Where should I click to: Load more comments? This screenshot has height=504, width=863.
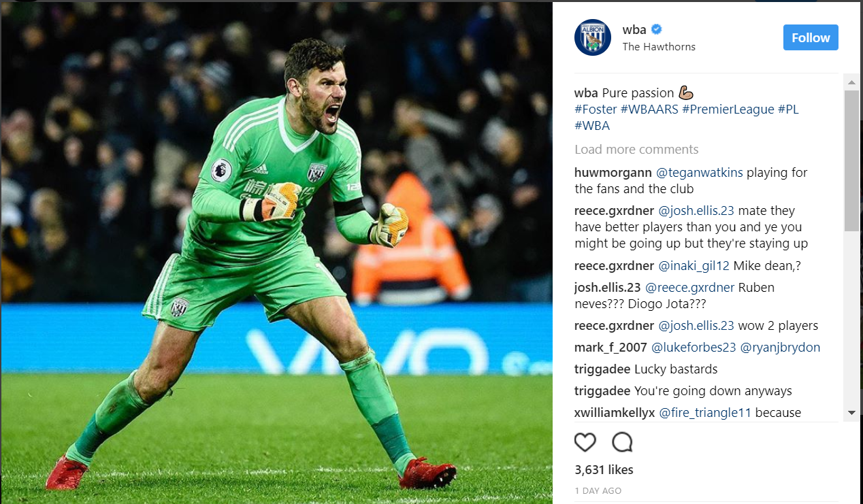636,150
